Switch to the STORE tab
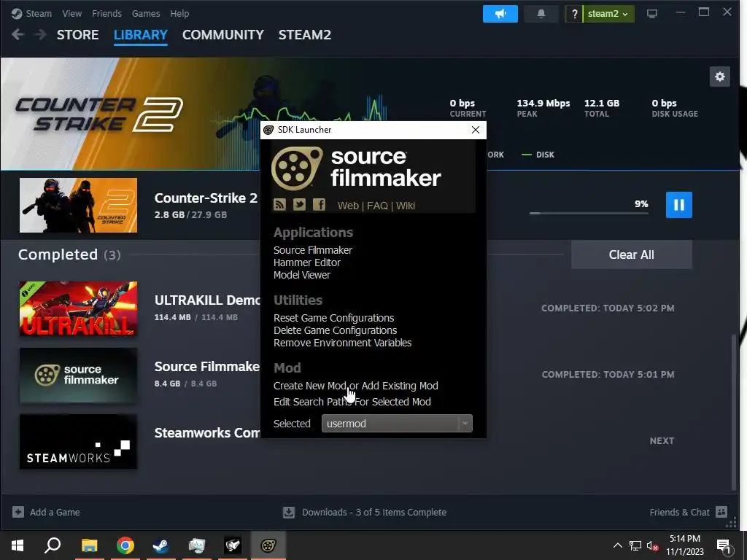This screenshot has height=560, width=747. (x=77, y=35)
